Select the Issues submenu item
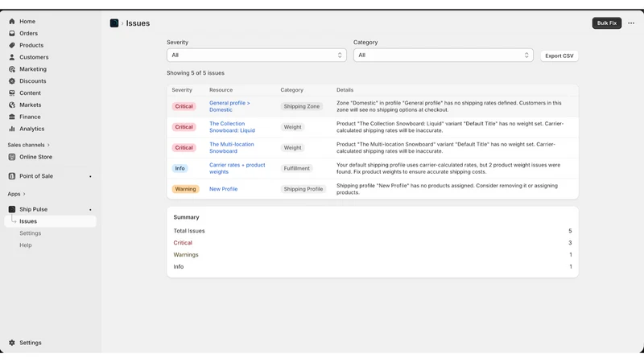The image size is (644, 362). [x=51, y=221]
